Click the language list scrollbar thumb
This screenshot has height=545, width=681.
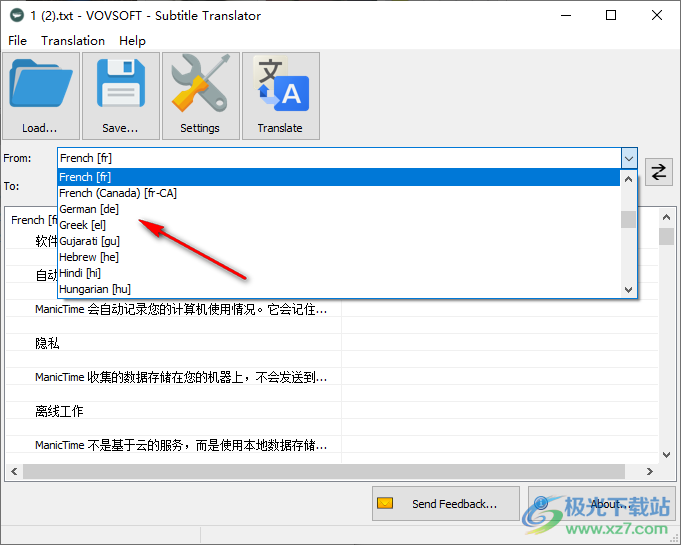pyautogui.click(x=628, y=219)
